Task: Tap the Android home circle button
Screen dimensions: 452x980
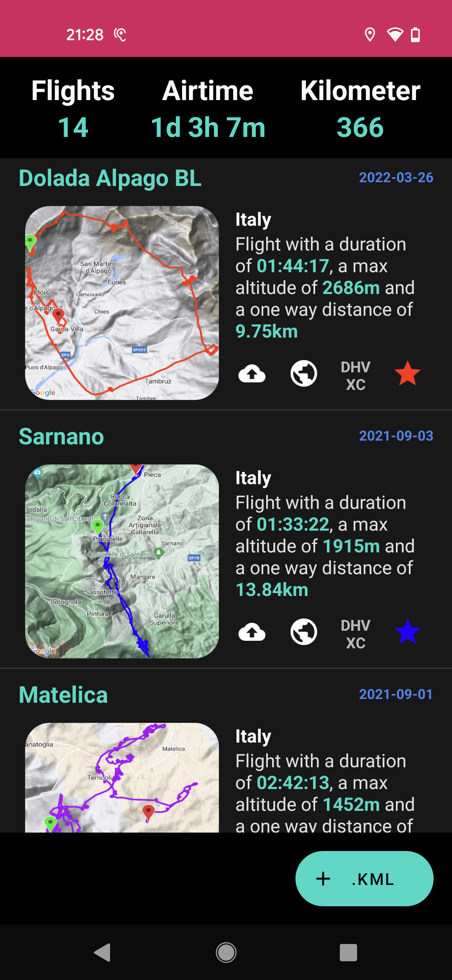Action: [226, 952]
